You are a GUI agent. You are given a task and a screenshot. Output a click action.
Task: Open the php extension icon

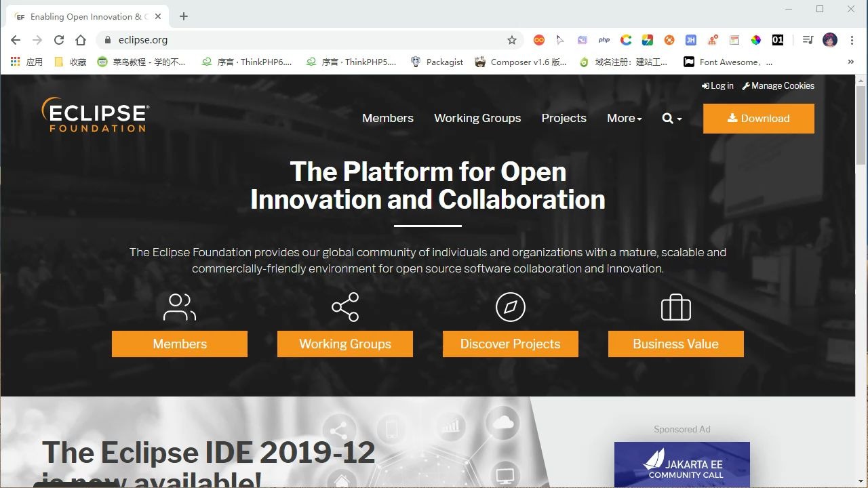[604, 40]
